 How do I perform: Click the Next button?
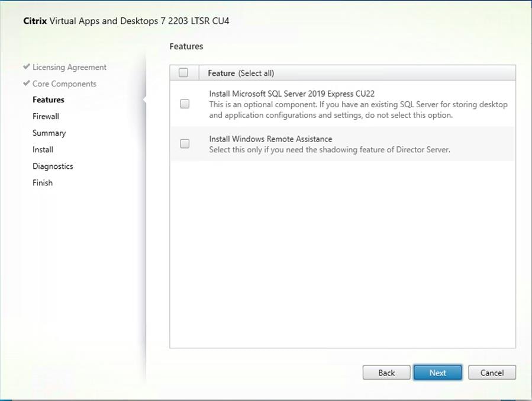437,372
